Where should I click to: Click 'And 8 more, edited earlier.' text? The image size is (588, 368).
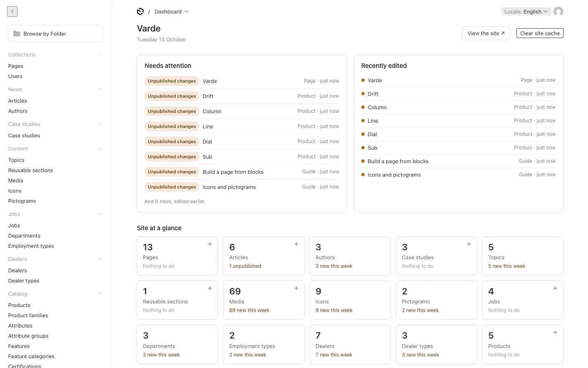175,202
